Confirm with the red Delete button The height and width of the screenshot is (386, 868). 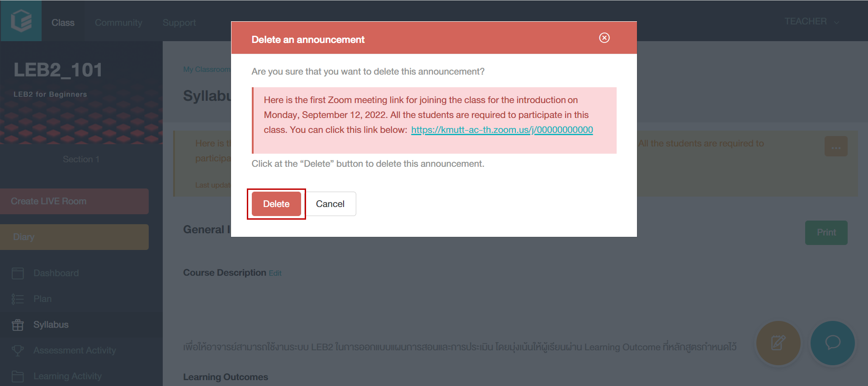(276, 204)
